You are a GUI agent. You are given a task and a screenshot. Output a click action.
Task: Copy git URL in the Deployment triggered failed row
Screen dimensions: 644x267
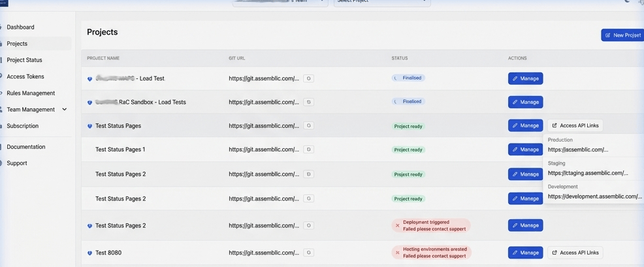(308, 225)
